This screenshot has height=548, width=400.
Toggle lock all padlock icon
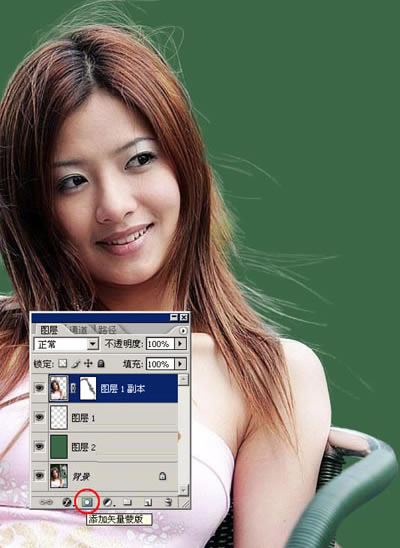tap(101, 363)
